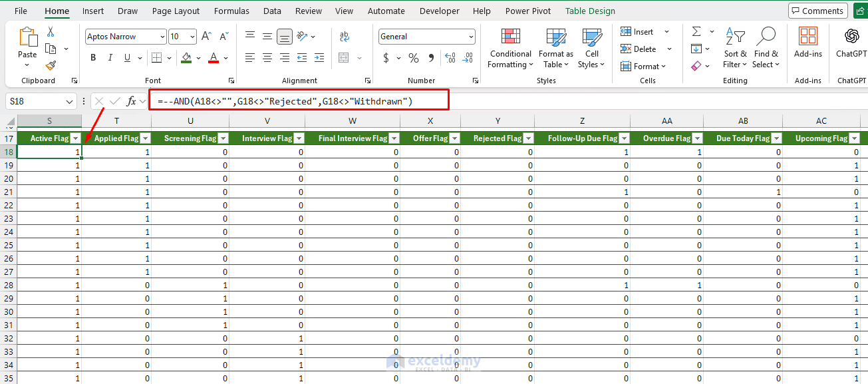Click the Copy icon in Clipboard
This screenshot has height=384, width=868.
[x=51, y=49]
